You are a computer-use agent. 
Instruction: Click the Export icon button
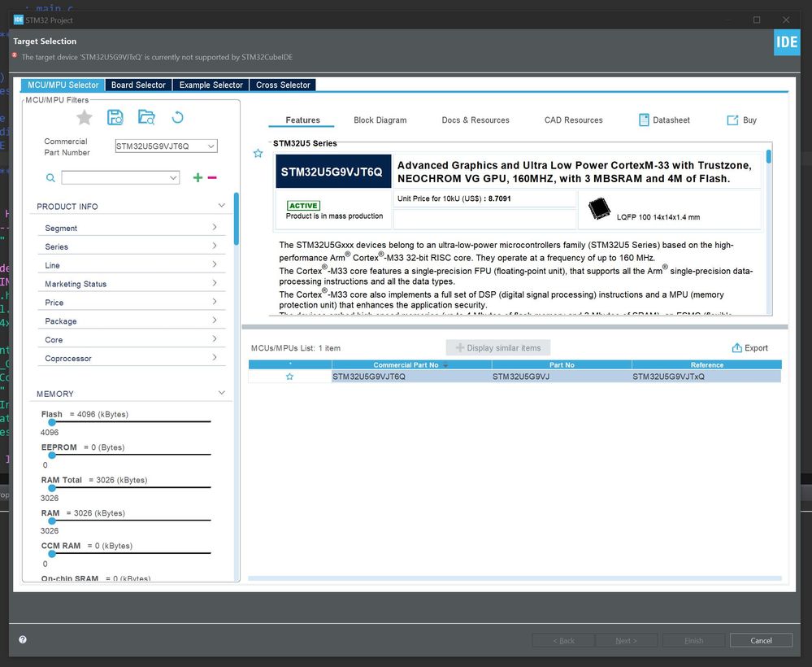(x=750, y=348)
